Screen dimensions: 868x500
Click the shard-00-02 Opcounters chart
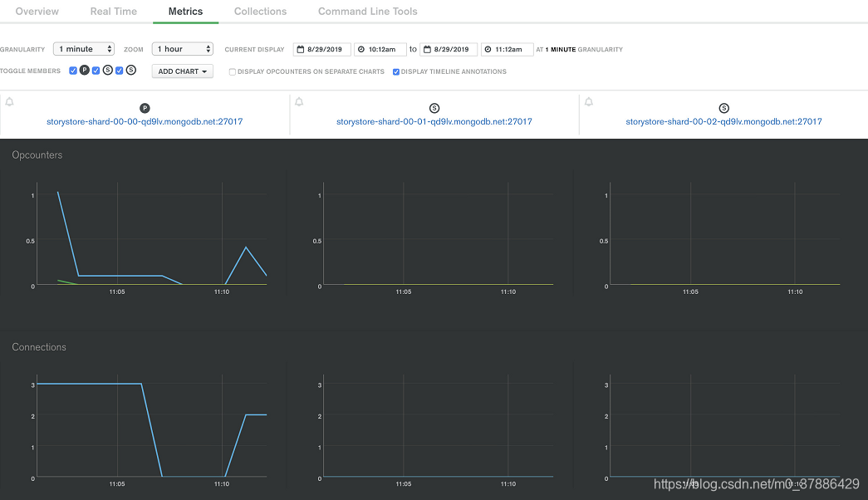725,233
